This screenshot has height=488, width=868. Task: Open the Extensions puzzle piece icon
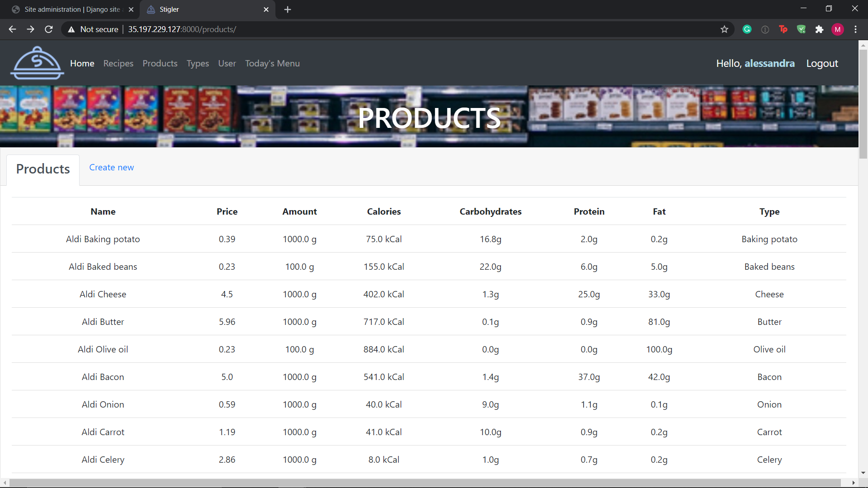(819, 29)
